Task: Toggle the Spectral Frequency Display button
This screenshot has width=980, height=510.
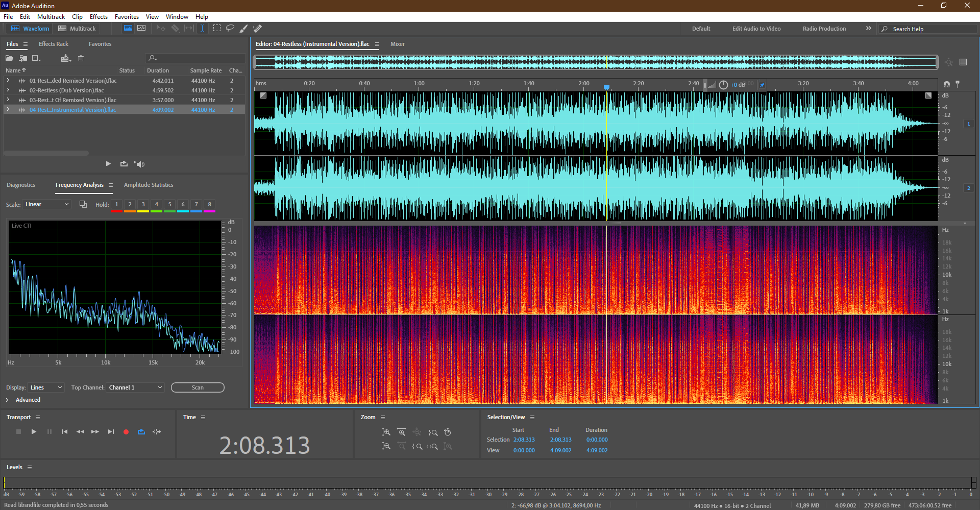Action: tap(128, 29)
